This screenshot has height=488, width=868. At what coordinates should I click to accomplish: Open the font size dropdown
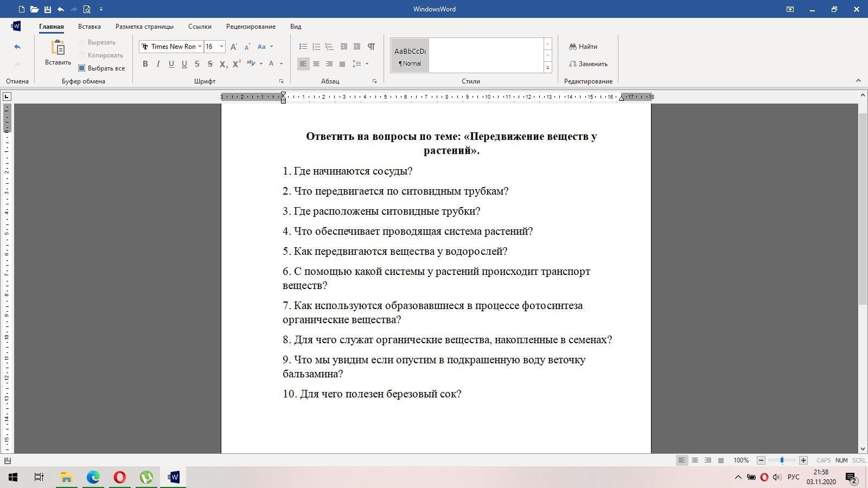point(221,47)
